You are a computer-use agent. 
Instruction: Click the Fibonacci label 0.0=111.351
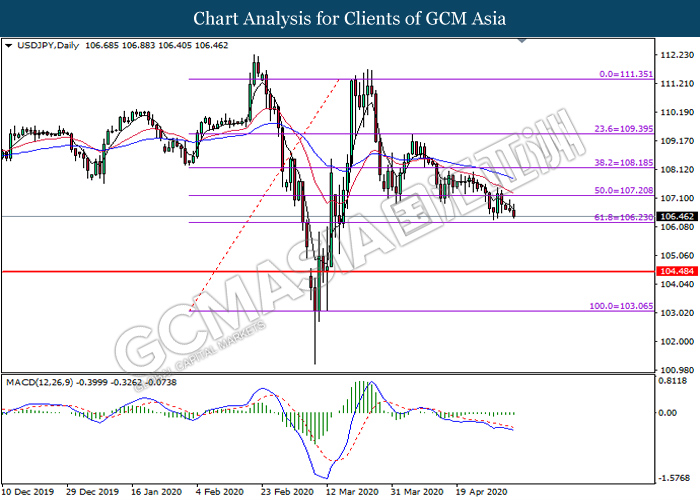click(x=626, y=74)
